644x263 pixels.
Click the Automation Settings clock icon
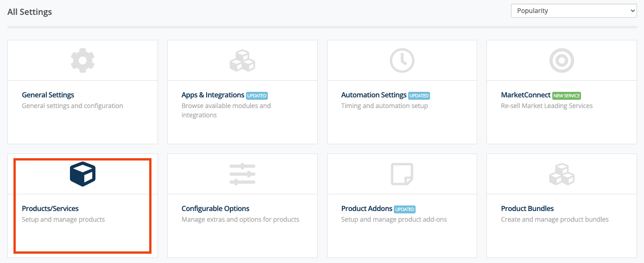402,60
